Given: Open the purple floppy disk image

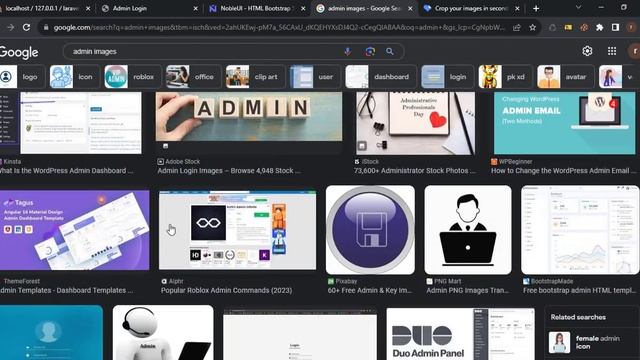Looking at the screenshot, I should pyautogui.click(x=370, y=230).
